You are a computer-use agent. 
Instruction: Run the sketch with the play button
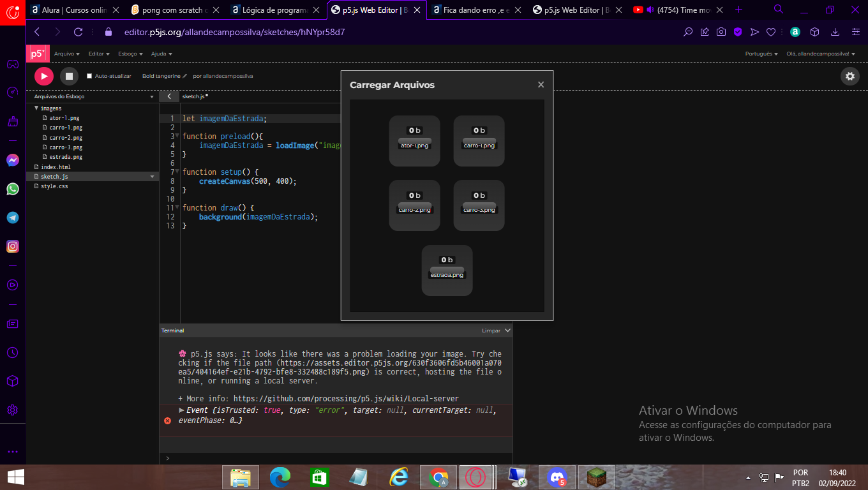(44, 76)
